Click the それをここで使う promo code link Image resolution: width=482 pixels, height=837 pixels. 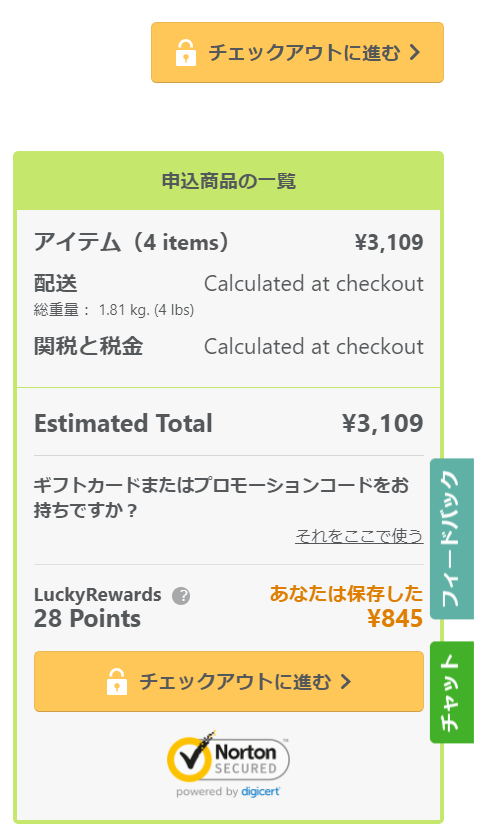[359, 535]
